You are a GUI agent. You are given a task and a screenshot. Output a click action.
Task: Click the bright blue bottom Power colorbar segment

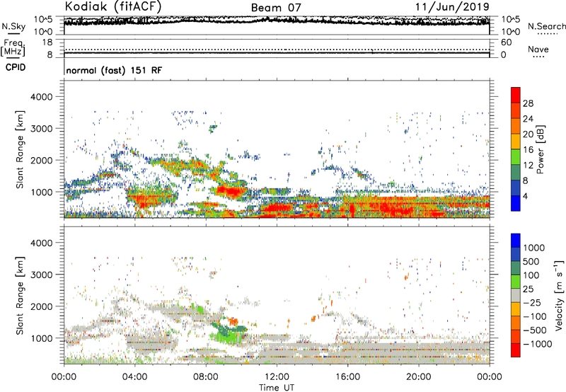(516, 203)
